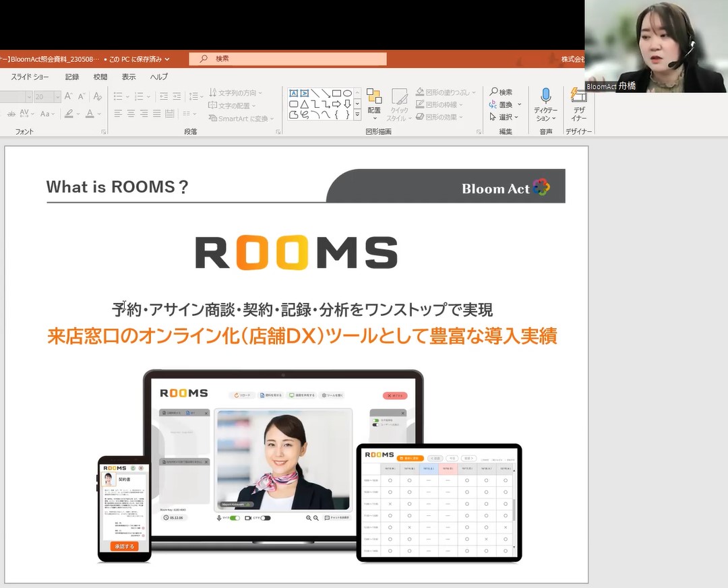Decrease the list indent level
This screenshot has width=728, height=588.
tap(164, 96)
